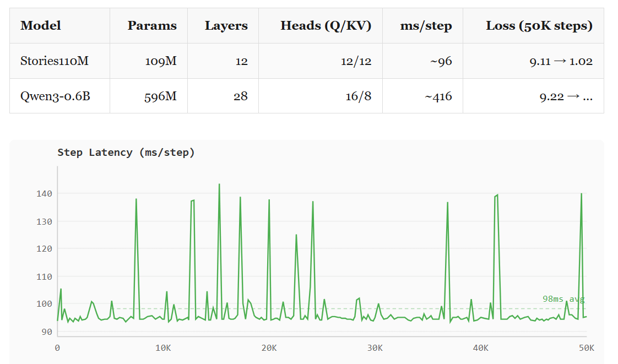Click the 98ms avg label
This screenshot has height=364, width=618.
pyautogui.click(x=563, y=299)
